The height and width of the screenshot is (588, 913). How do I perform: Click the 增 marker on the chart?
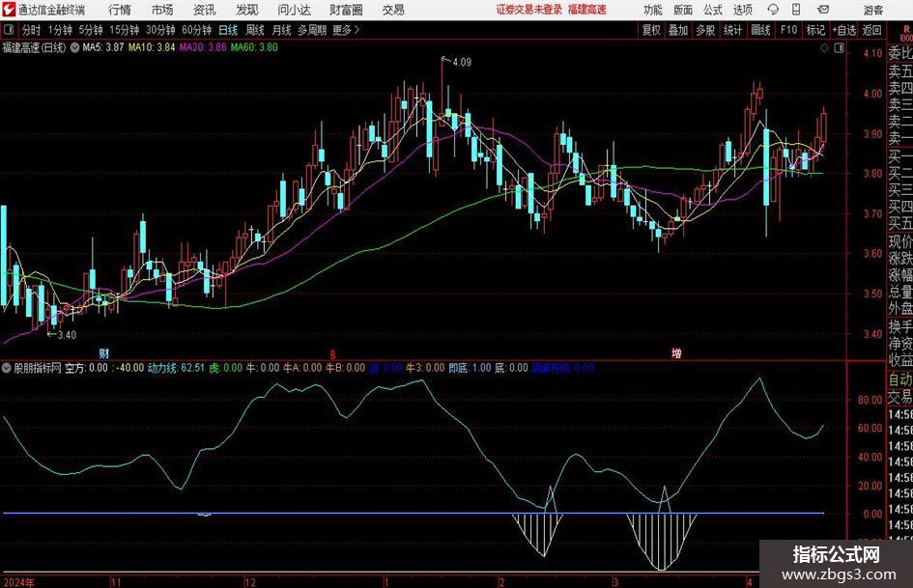click(x=676, y=352)
